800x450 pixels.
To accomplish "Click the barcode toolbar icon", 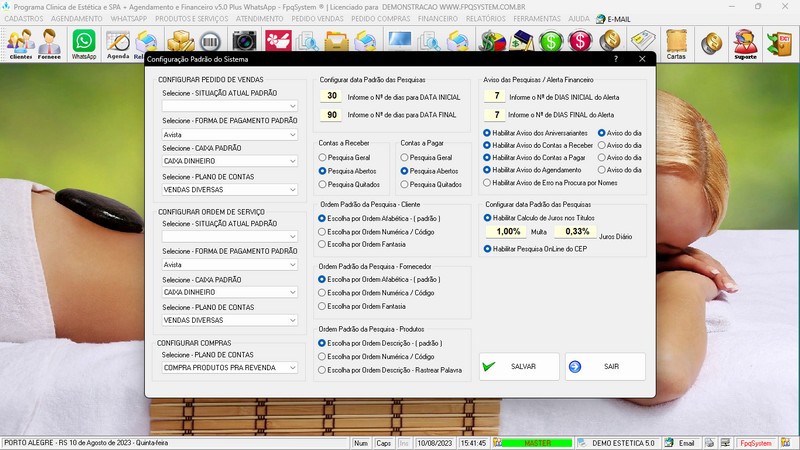I will point(210,41).
